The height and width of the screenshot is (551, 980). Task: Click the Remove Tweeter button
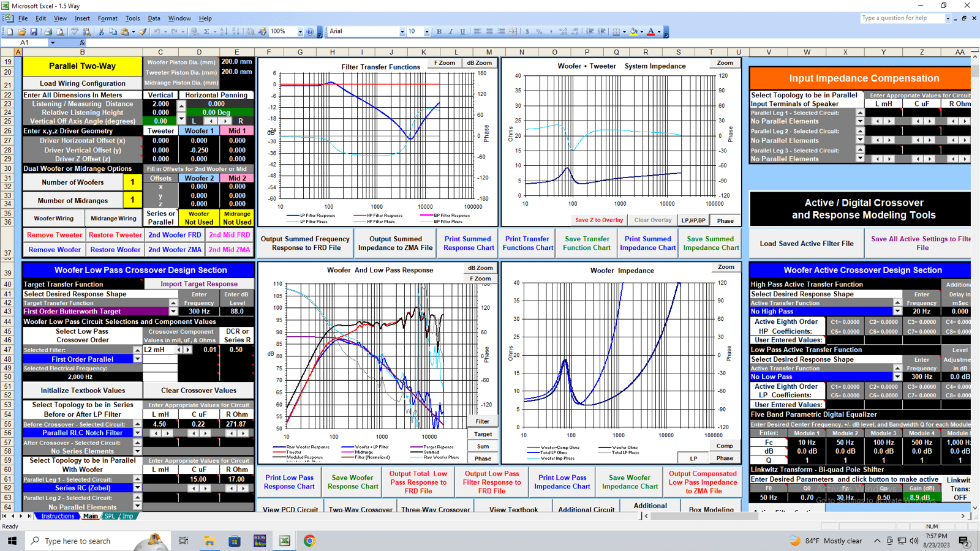tap(55, 235)
